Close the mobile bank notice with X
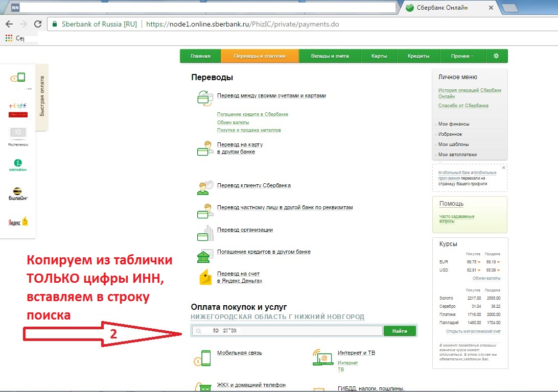The image size is (558, 392). [x=503, y=167]
